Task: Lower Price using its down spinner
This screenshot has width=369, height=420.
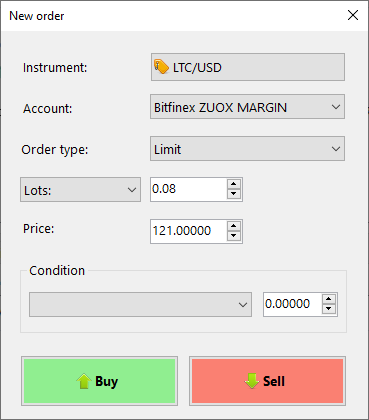Action: point(234,236)
